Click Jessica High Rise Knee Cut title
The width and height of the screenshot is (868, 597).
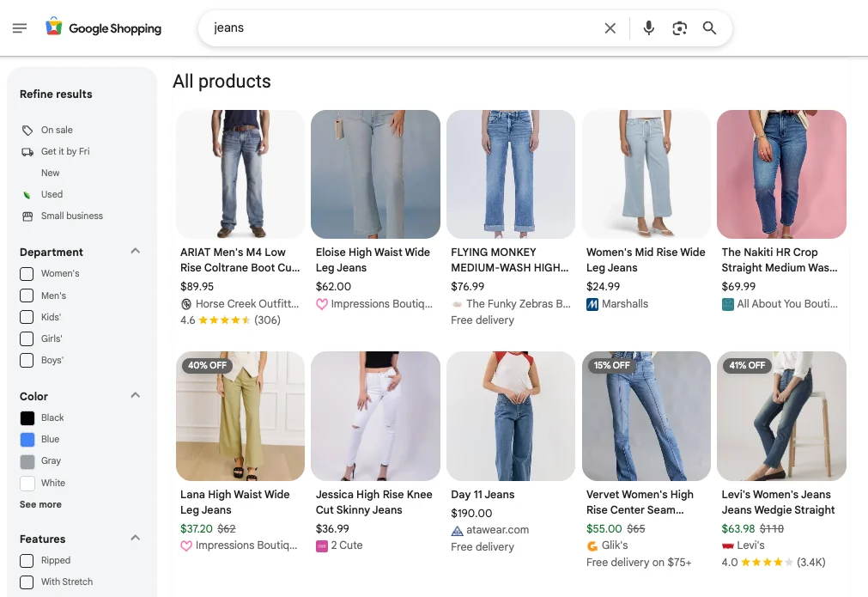pyautogui.click(x=373, y=503)
